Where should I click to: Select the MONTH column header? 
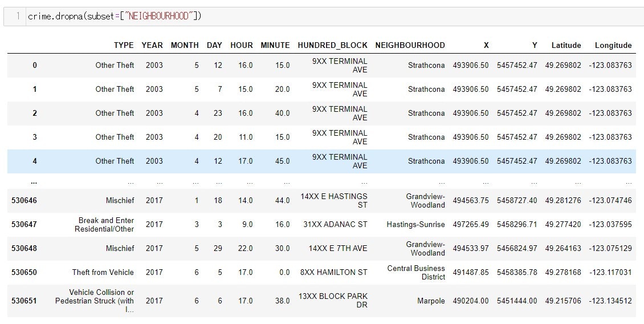tap(185, 45)
